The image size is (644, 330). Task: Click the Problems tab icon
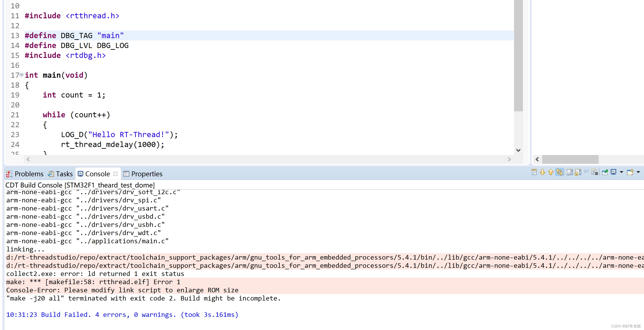tap(9, 174)
